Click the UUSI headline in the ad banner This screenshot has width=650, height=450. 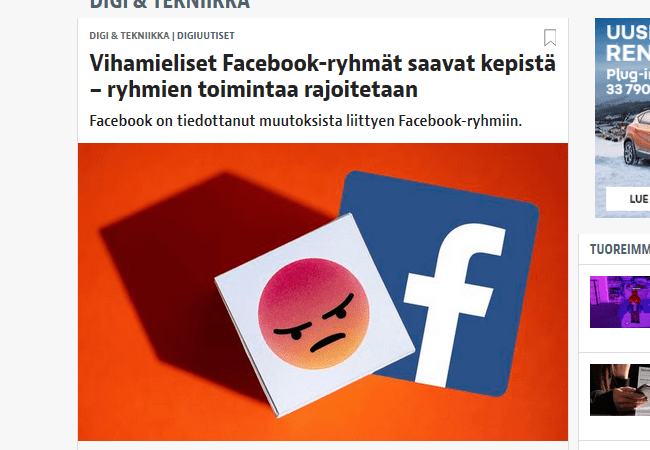click(x=628, y=32)
